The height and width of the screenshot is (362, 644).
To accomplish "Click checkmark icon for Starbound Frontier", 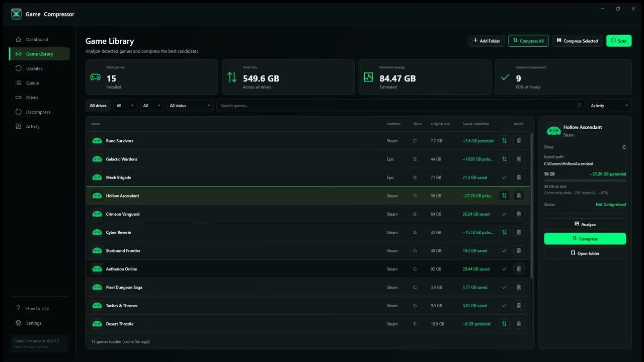I will click(x=504, y=250).
